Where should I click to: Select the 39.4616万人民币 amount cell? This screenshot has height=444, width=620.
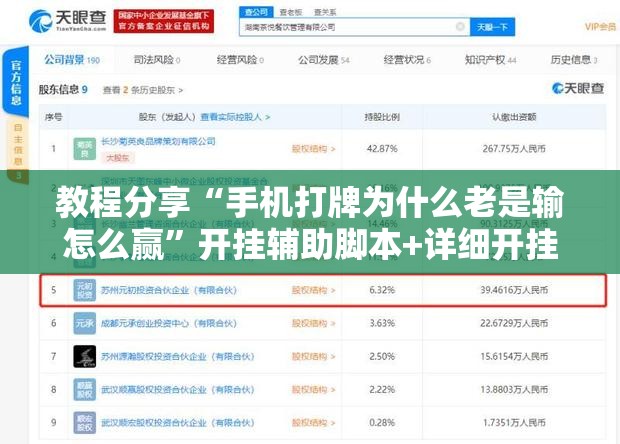tap(514, 290)
